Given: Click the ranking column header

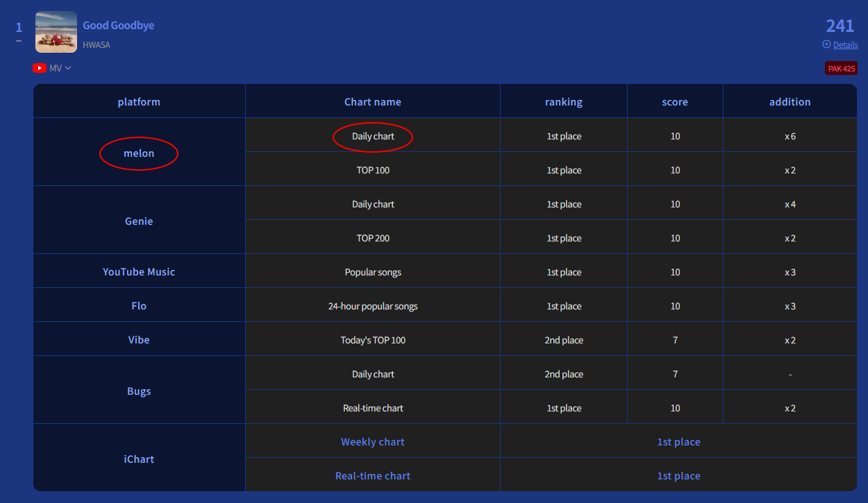Looking at the screenshot, I should [564, 101].
